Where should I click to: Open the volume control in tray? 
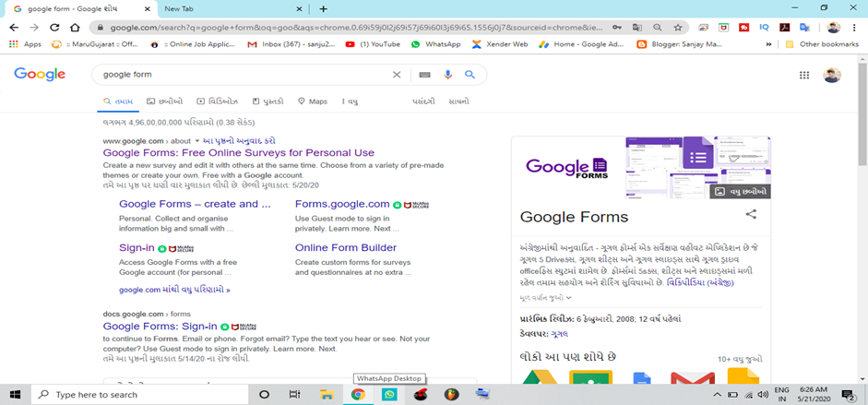tap(764, 395)
